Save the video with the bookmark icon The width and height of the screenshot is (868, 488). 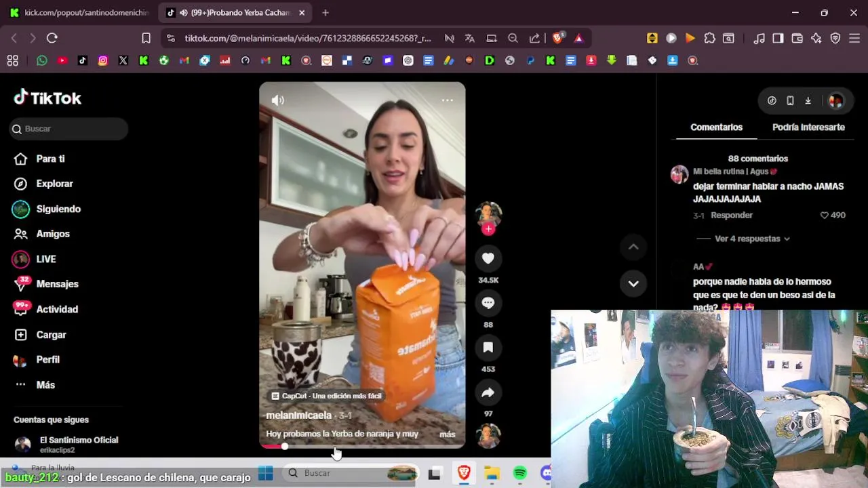[x=488, y=348]
